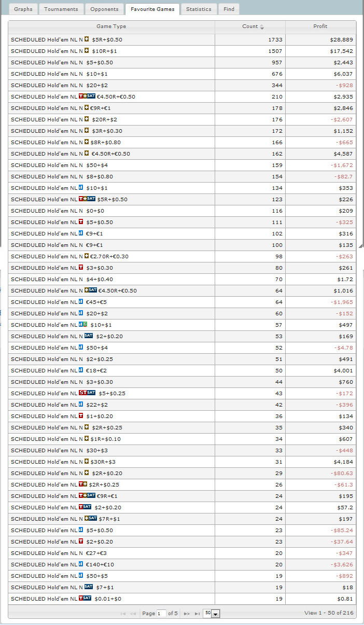The width and height of the screenshot is (364, 625).
Task: Click the profit value $4,587
Action: click(x=343, y=154)
